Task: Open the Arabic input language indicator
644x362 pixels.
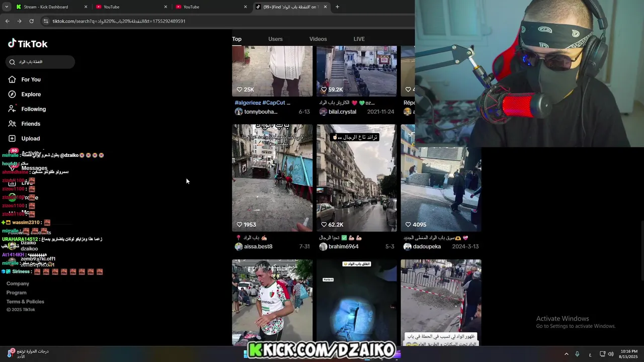Action: pyautogui.click(x=590, y=354)
